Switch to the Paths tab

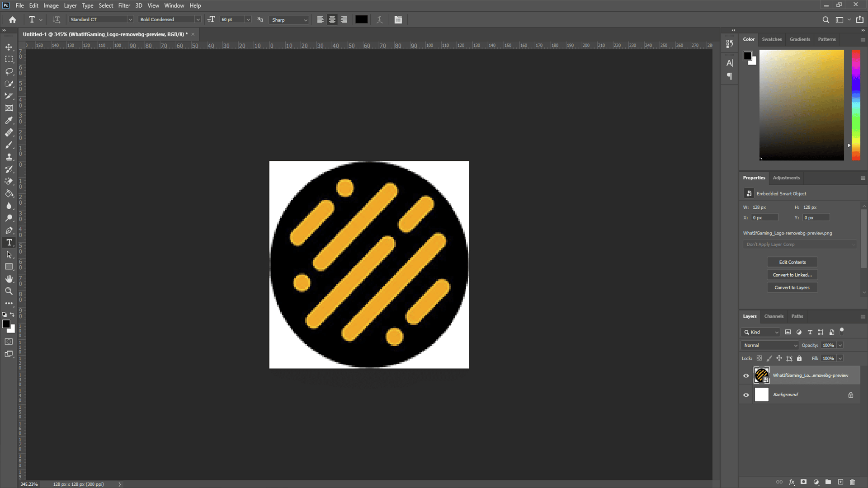pos(797,316)
